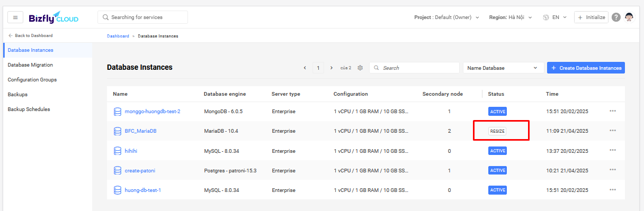Open the help question mark icon
Viewport: 644px width, 211px height.
coord(616,17)
